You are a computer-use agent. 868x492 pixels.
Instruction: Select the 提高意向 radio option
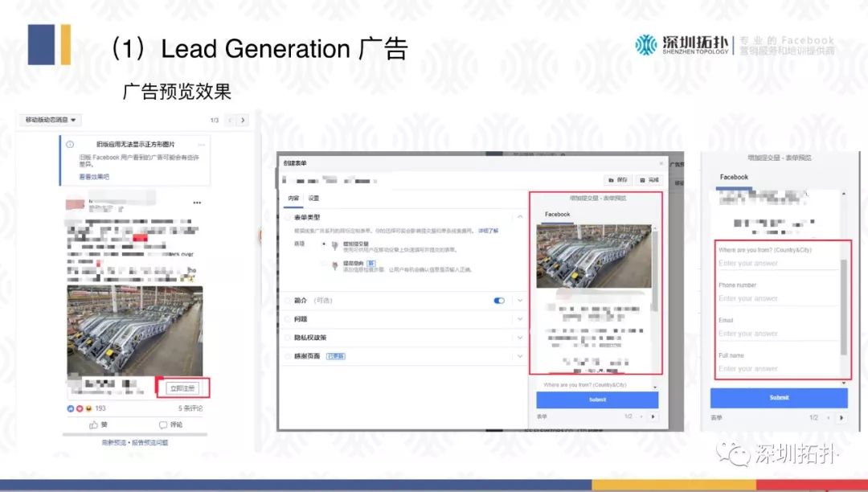coord(324,263)
